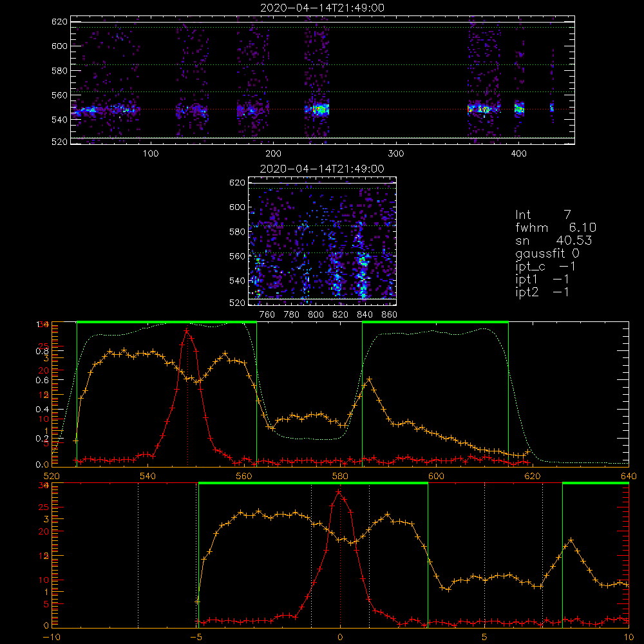Click the y-axis label 540 on top plot
This screenshot has height=644, width=644.
pyautogui.click(x=59, y=120)
